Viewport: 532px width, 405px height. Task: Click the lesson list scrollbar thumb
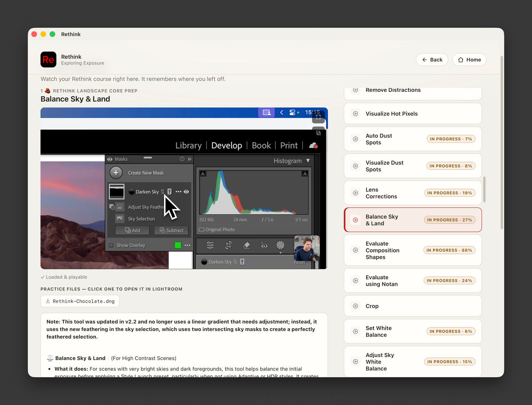(x=485, y=189)
